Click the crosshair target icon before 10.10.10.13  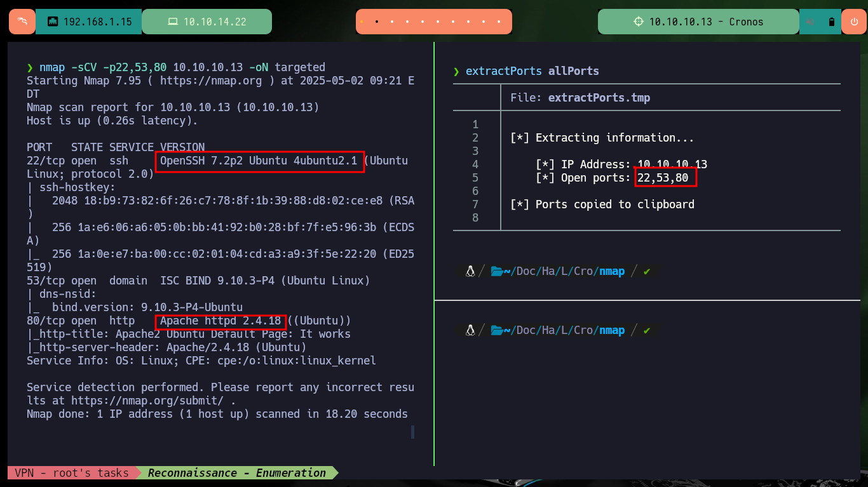click(639, 22)
